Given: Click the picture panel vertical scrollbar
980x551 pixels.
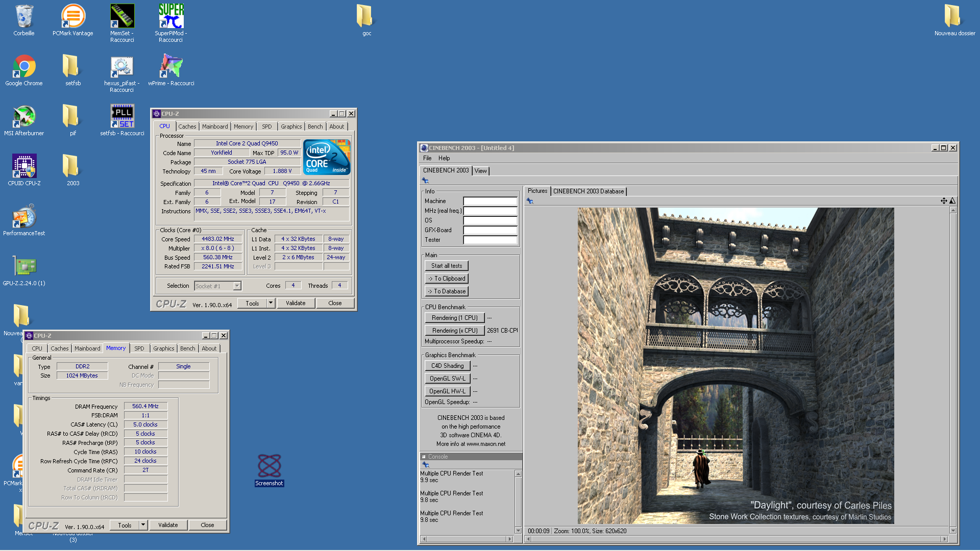Looking at the screenshot, I should (x=952, y=370).
